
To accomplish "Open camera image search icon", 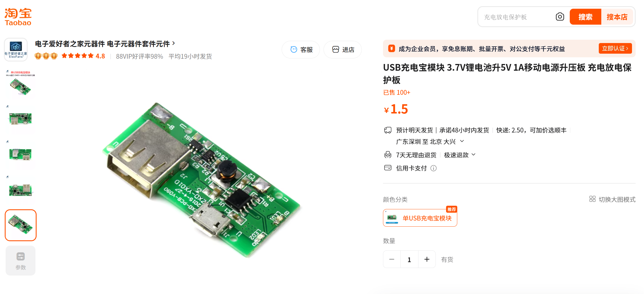I will [x=560, y=17].
